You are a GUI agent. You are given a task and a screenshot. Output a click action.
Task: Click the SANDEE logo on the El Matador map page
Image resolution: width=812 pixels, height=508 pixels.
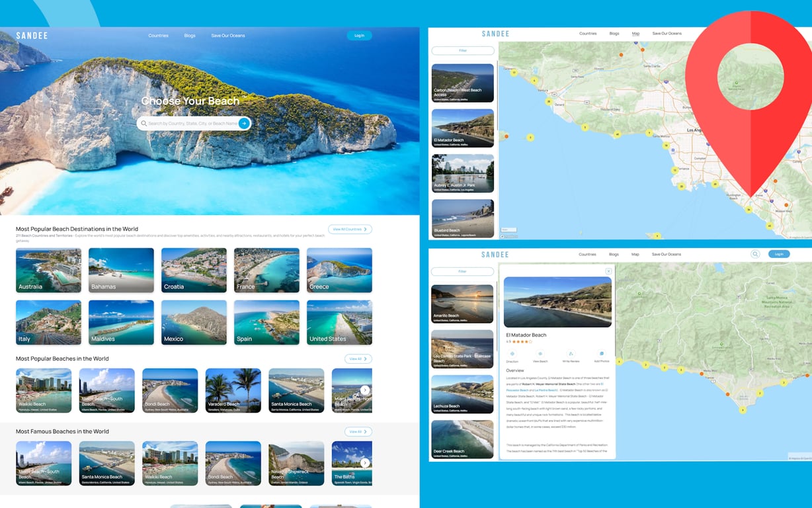click(495, 254)
